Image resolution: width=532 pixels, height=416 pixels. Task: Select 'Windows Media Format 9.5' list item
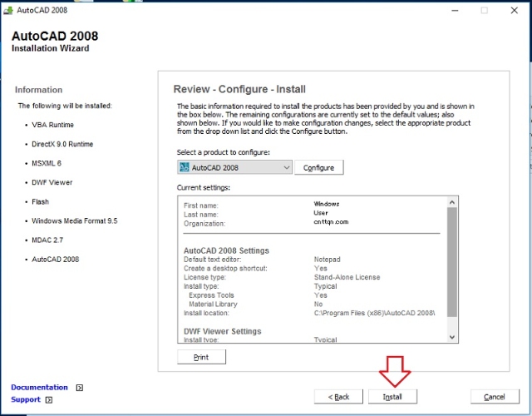click(x=75, y=220)
